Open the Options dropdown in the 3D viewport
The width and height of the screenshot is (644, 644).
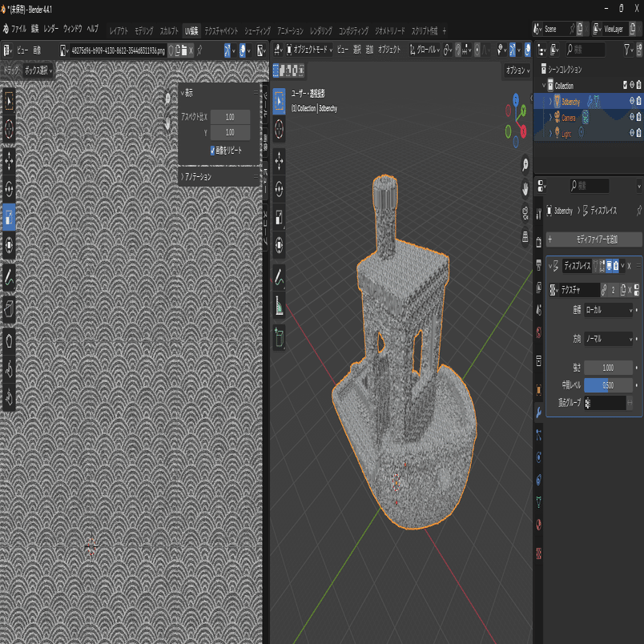click(517, 70)
